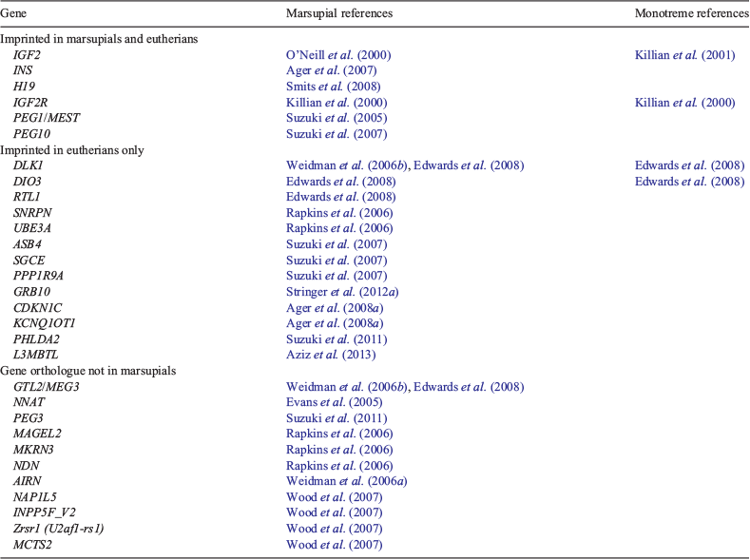
Task: Select 'Imprinted in marsupials and eutherians' section heading
Action: 99,39
